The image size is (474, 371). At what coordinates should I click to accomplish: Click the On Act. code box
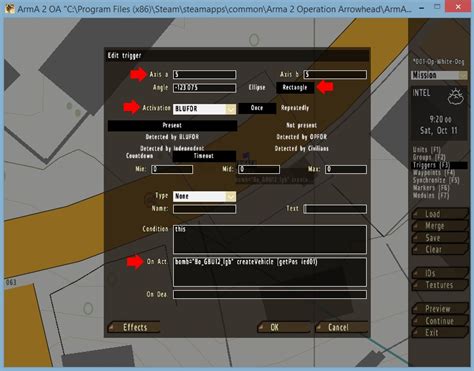click(270, 272)
